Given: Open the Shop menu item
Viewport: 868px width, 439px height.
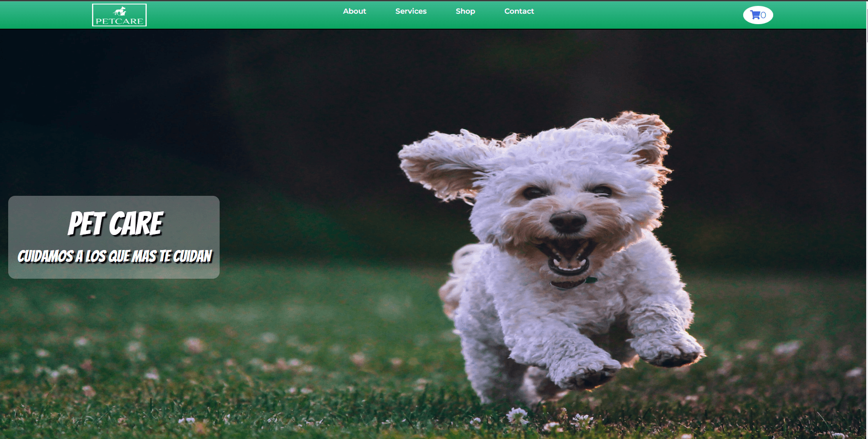Looking at the screenshot, I should click(x=465, y=11).
